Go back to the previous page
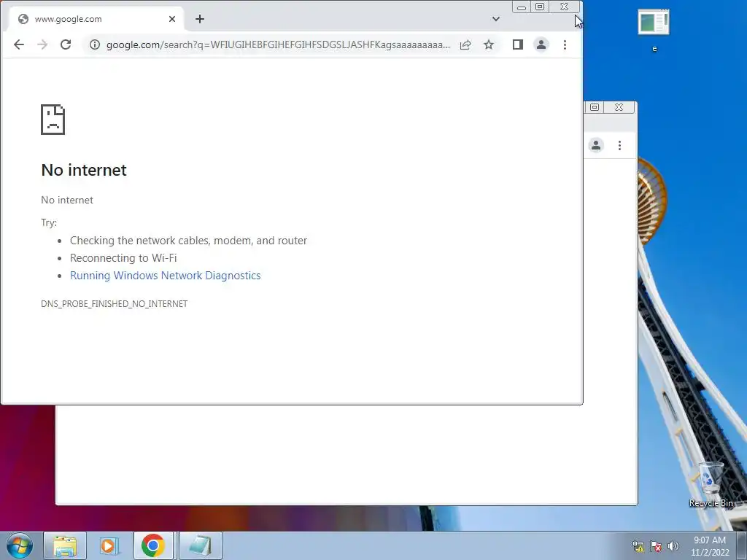The height and width of the screenshot is (560, 747). (18, 44)
